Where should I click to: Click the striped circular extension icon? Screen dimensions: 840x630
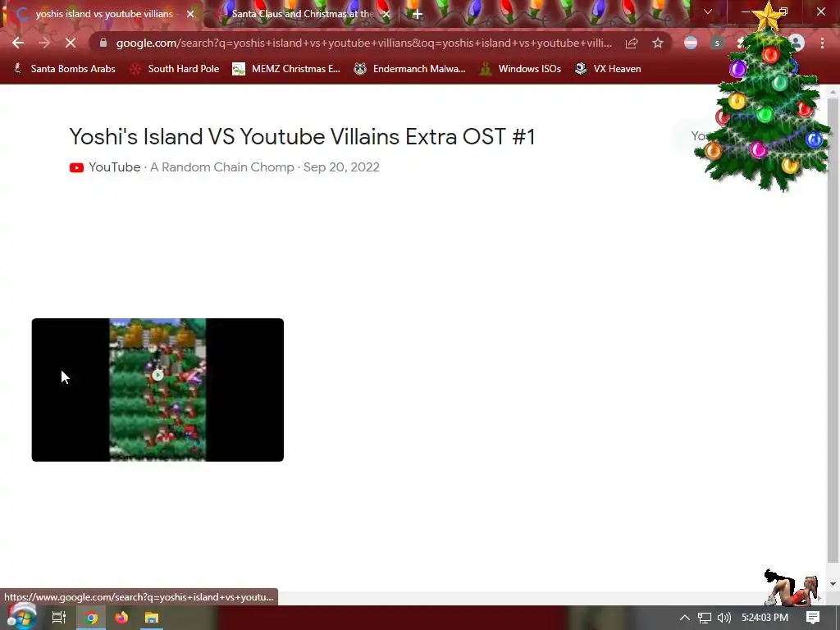coord(691,43)
